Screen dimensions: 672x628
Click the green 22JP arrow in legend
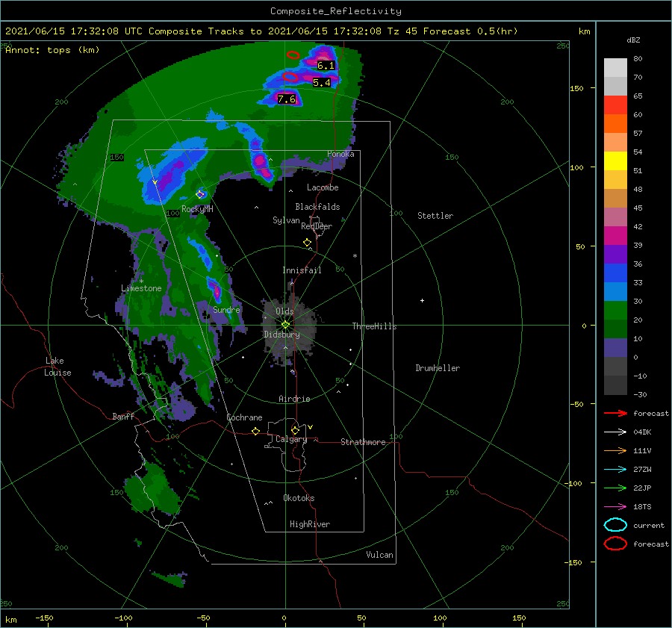(615, 488)
